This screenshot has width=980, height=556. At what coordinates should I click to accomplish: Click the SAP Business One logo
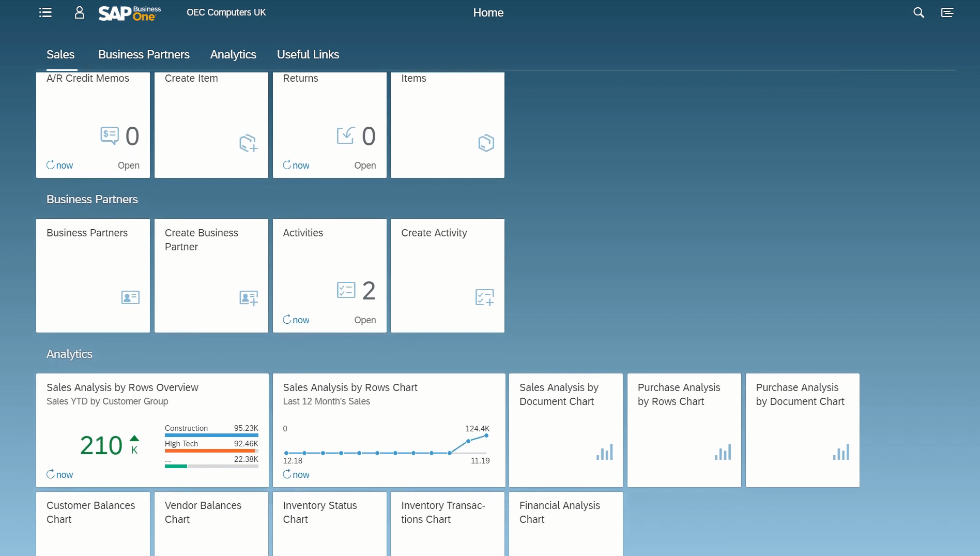pyautogui.click(x=129, y=12)
